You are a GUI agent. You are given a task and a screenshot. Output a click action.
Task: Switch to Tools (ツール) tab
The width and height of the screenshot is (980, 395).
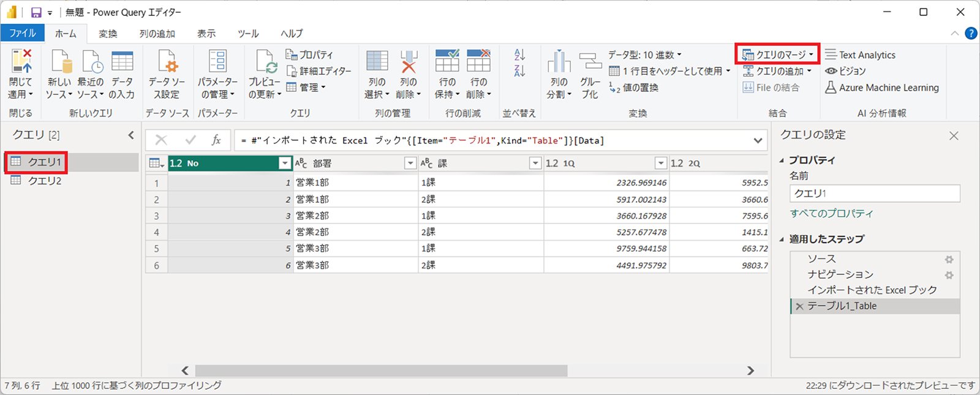coord(248,33)
